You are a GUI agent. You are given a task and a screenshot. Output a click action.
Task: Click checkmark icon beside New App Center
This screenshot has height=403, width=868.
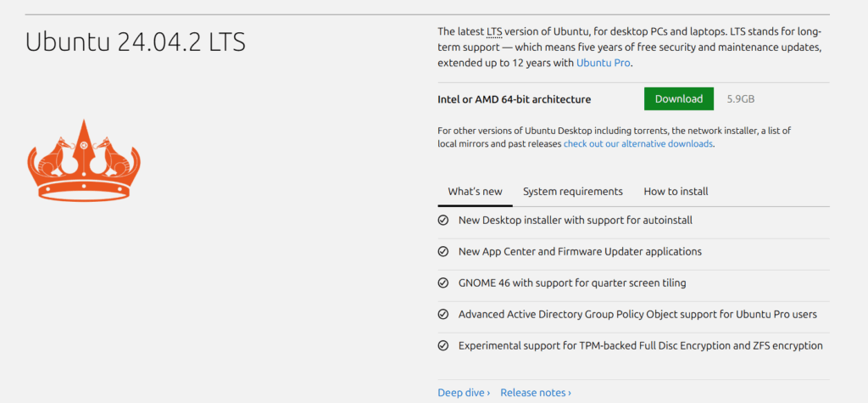click(x=442, y=252)
